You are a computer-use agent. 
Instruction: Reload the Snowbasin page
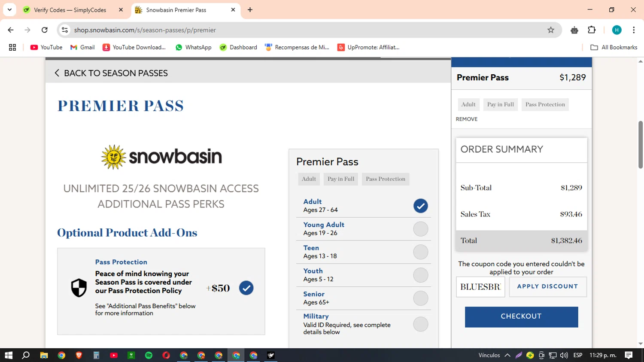(45, 30)
